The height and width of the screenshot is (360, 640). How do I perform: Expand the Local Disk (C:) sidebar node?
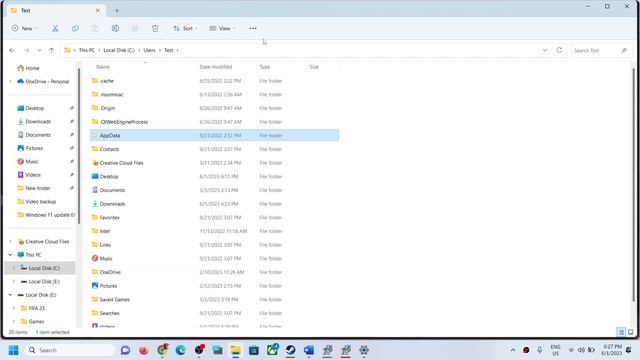[x=14, y=268]
